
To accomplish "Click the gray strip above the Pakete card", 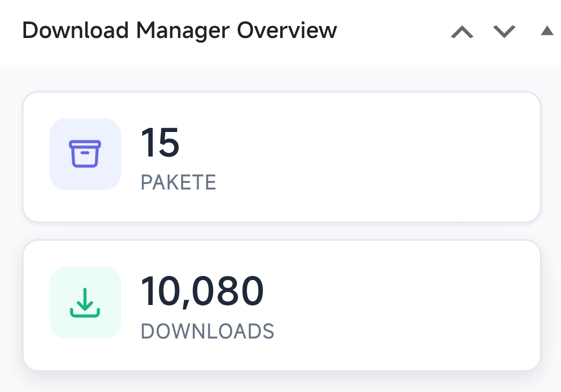I will [x=281, y=78].
